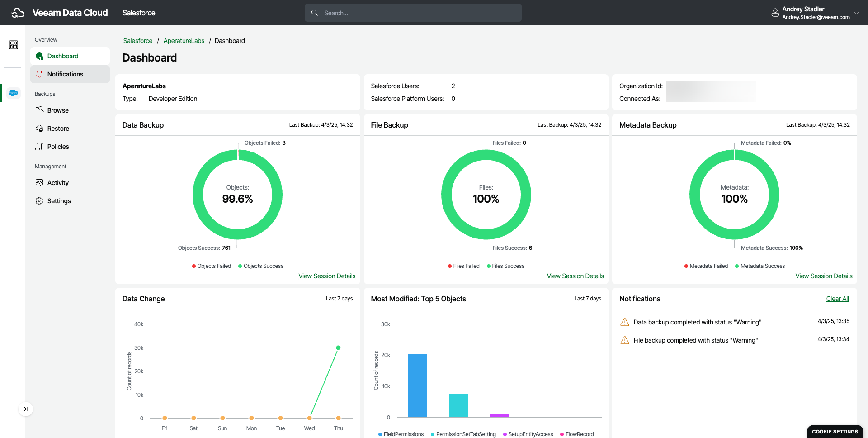The height and width of the screenshot is (438, 868).
Task: Toggle Objects Failed legend in Data Backup
Action: coord(212,266)
